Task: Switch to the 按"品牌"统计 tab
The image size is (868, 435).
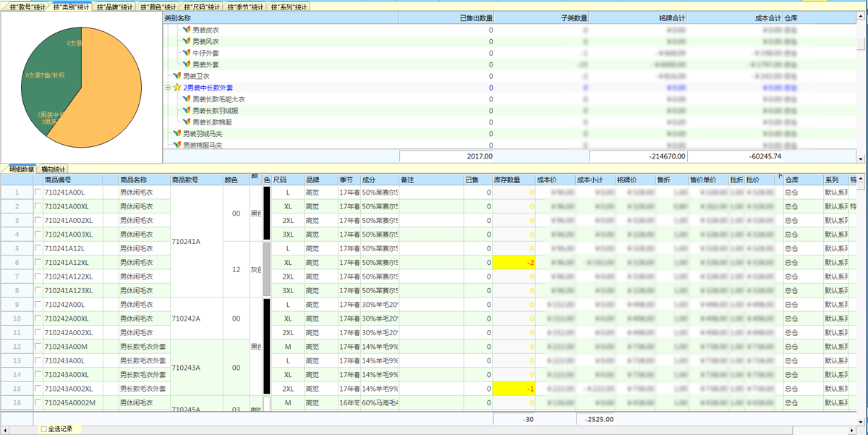Action: click(x=115, y=7)
